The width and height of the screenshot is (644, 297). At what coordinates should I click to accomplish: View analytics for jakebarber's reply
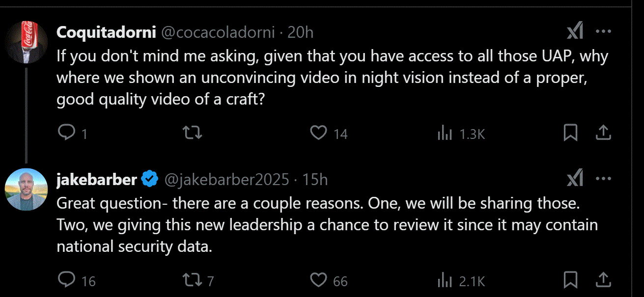(x=445, y=280)
